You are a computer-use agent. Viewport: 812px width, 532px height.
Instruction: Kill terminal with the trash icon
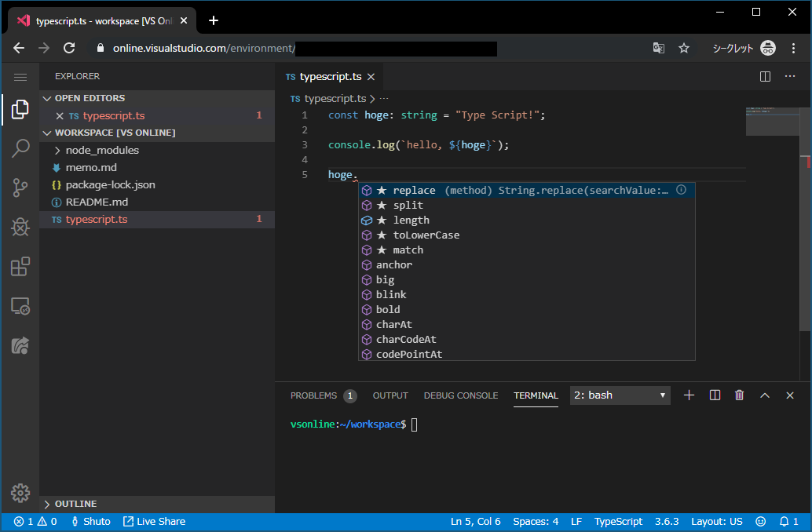[739, 395]
